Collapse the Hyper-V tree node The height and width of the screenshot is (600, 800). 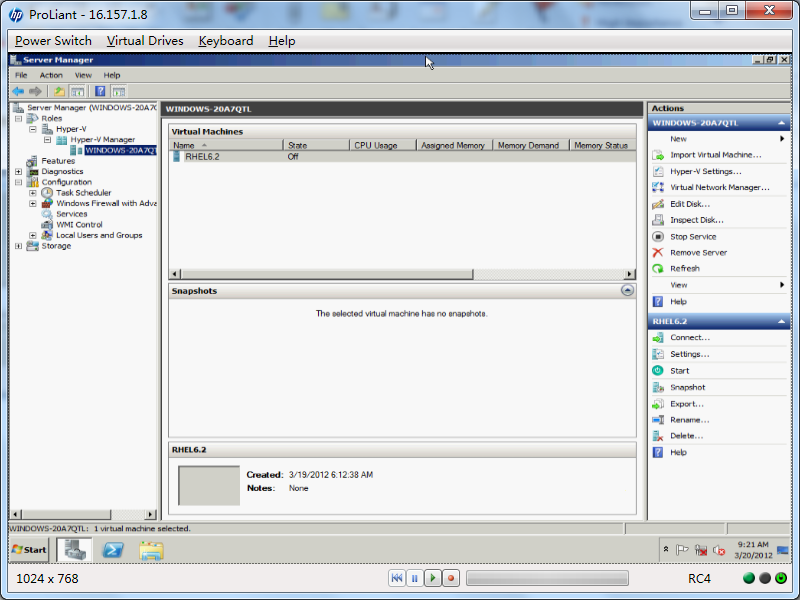[x=33, y=129]
